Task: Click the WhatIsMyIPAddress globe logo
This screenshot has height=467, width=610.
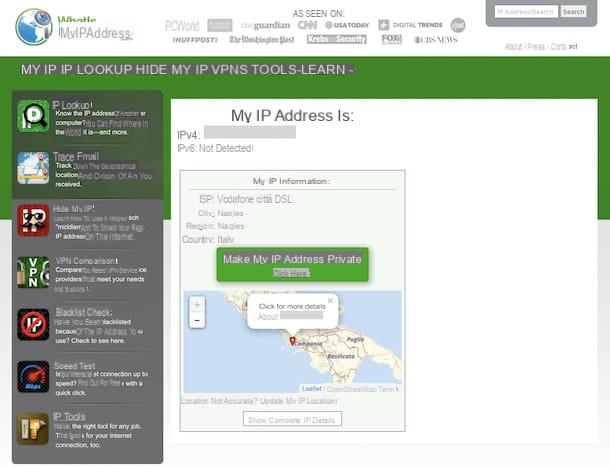Action: [x=34, y=27]
